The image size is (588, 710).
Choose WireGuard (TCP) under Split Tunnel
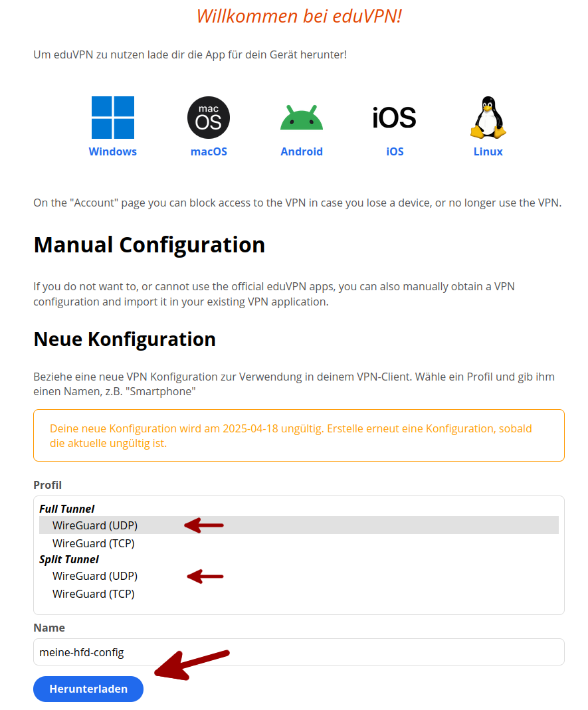pos(94,594)
